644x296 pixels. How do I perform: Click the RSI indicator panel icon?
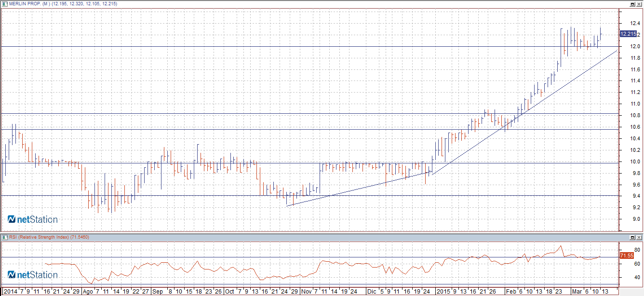coord(4,237)
